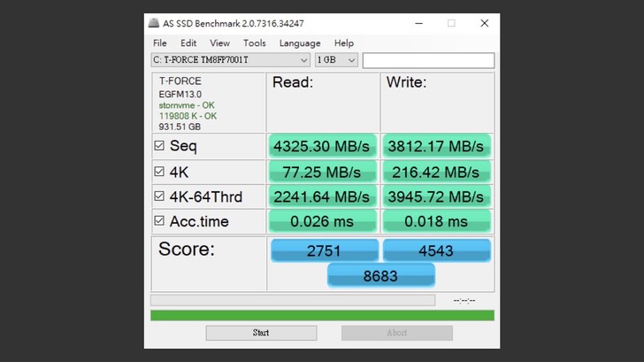Click the total score 8683 badge
644x362 pixels.
(380, 275)
